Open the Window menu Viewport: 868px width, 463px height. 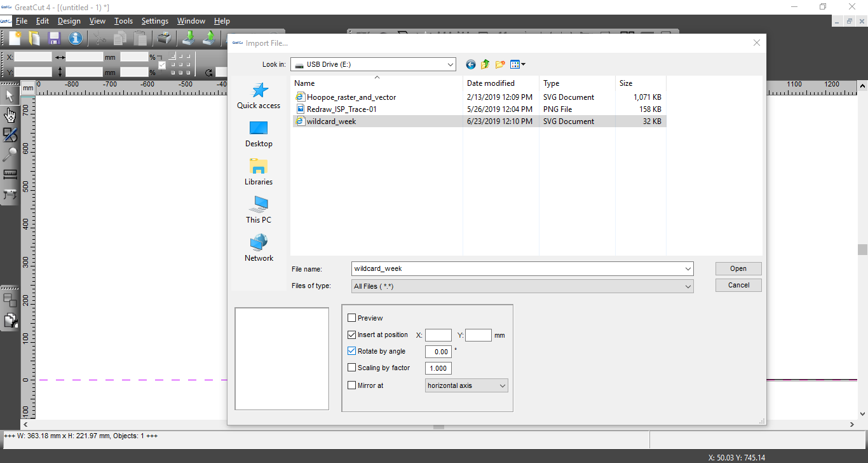tap(191, 21)
